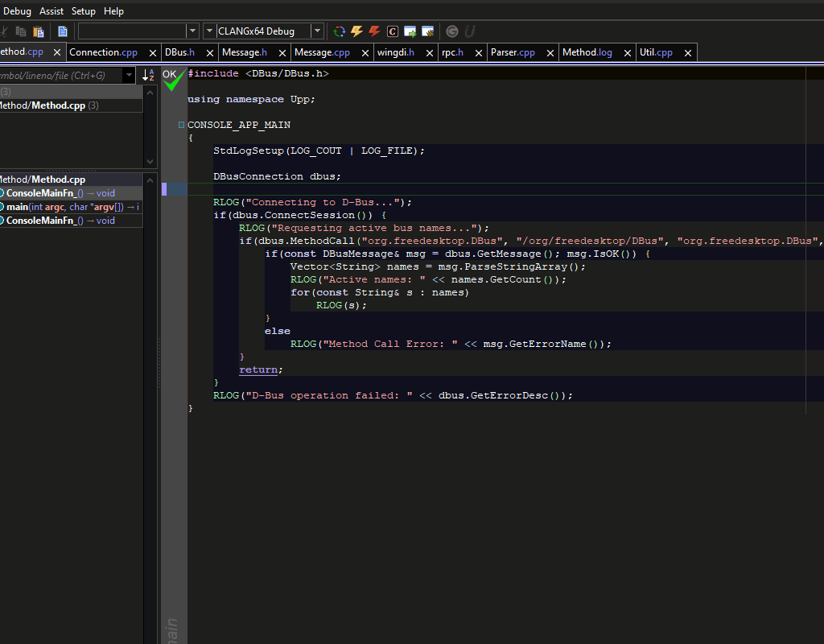Switch to the Message.cpp tab

point(322,52)
